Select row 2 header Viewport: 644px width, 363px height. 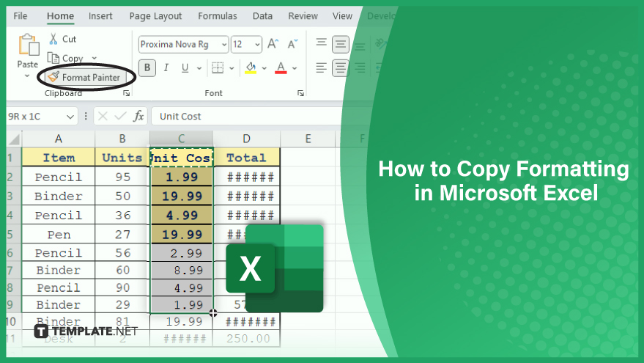coord(13,177)
